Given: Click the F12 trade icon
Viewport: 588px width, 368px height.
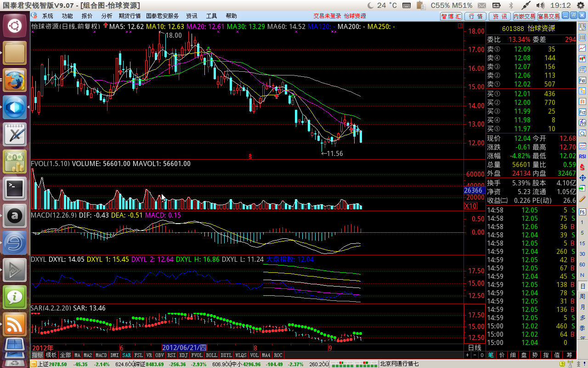Looking at the screenshot, I should point(582,112).
